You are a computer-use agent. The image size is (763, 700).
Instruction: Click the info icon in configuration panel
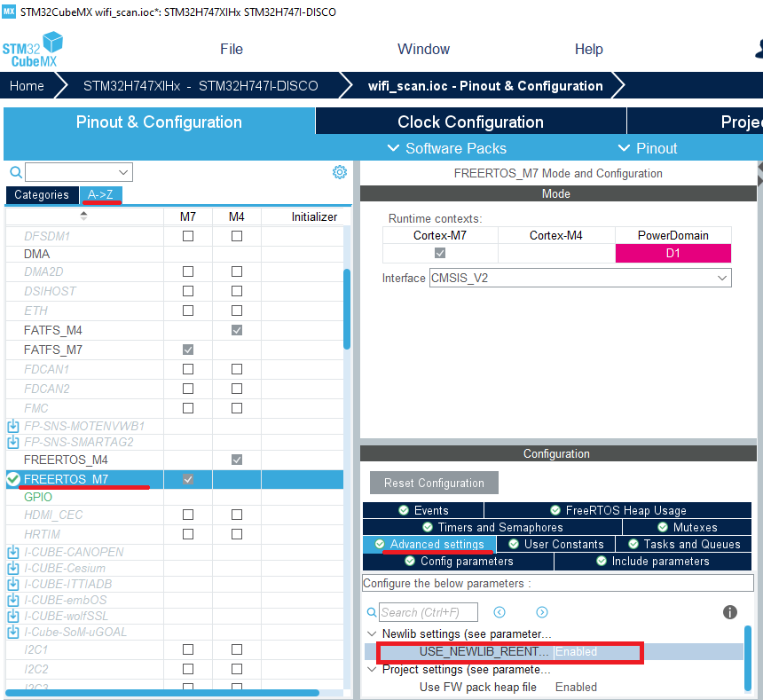point(730,612)
